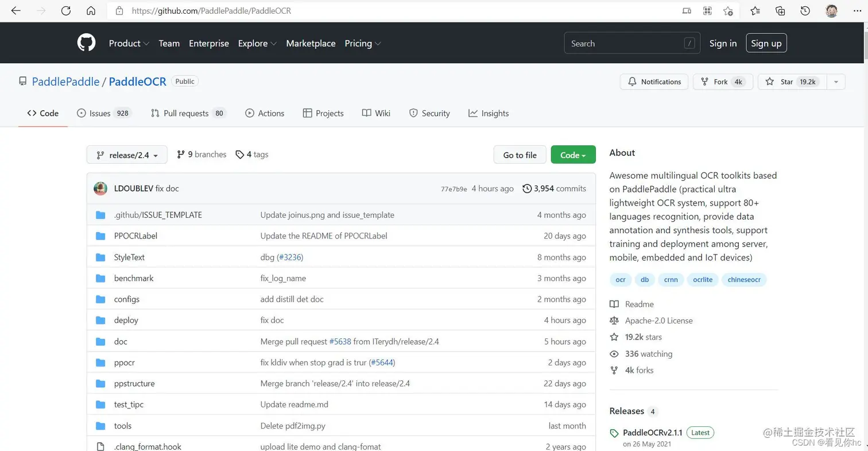Click the book icon beside Readme
This screenshot has width=868, height=451.
coord(614,304)
